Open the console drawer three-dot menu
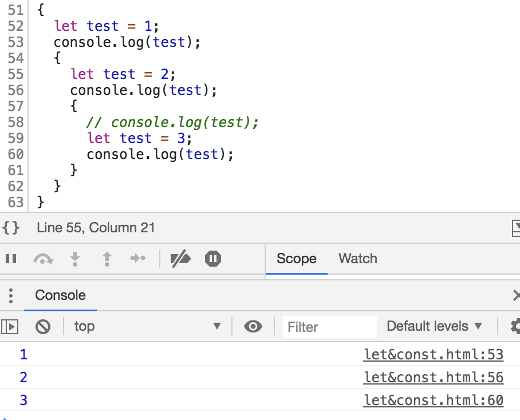The height and width of the screenshot is (420, 520). 11,296
